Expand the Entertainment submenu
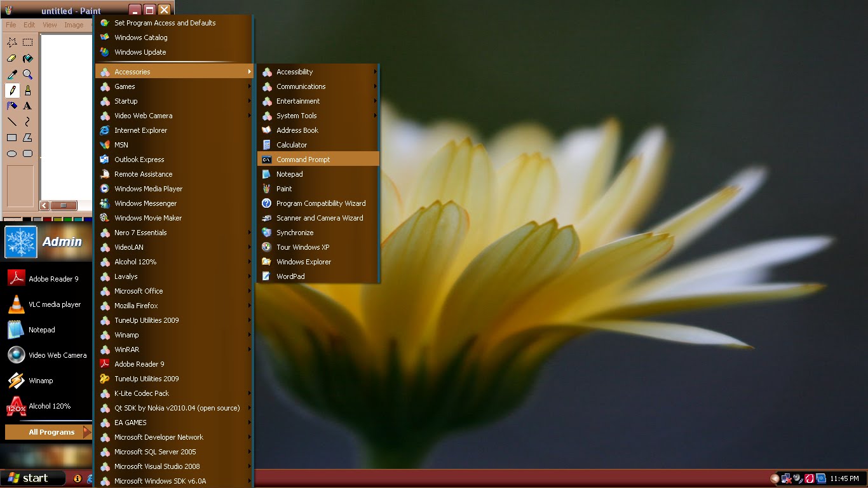 click(318, 101)
